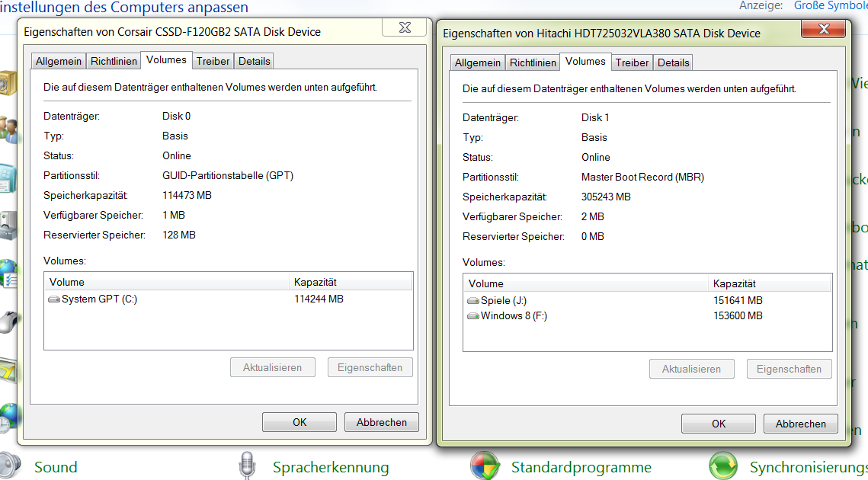The width and height of the screenshot is (868, 480).
Task: Open the Große Symbole view dropdown
Action: [831, 5]
